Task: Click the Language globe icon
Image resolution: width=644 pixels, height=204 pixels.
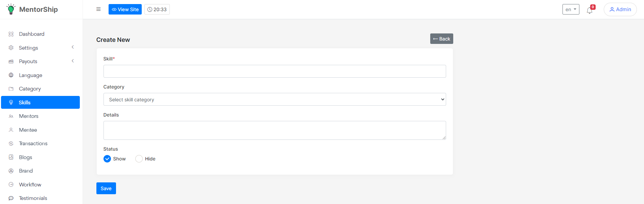Action: point(11,75)
